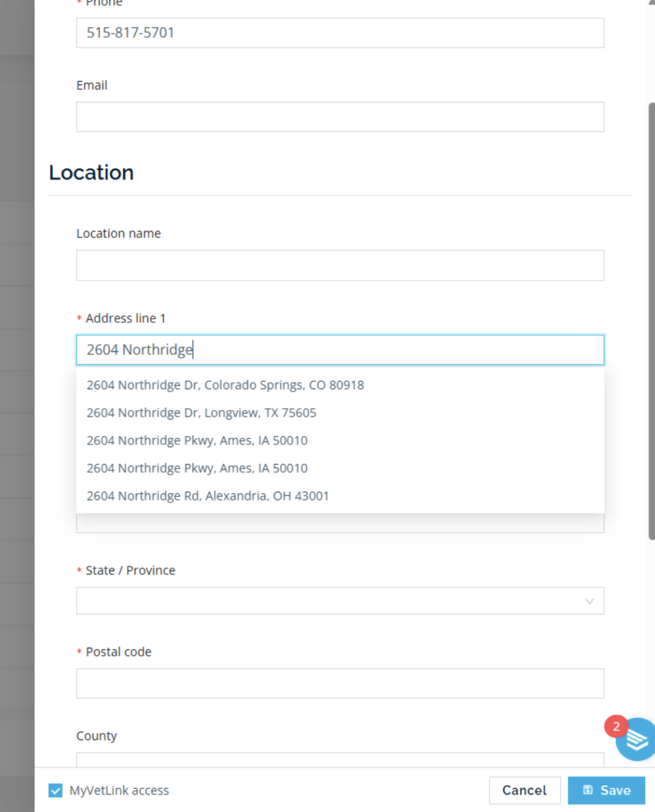This screenshot has width=655, height=812.
Task: Click the form's vertical scrollbar
Action: click(x=651, y=321)
